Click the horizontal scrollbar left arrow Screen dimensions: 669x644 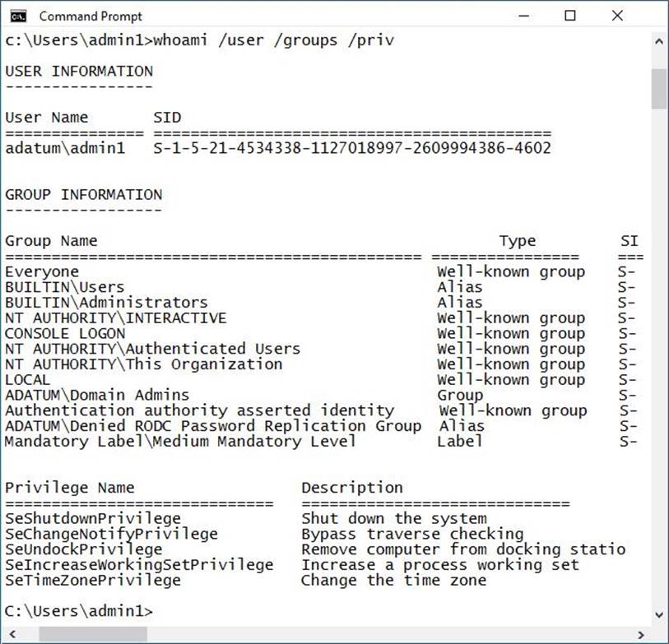[x=11, y=634]
